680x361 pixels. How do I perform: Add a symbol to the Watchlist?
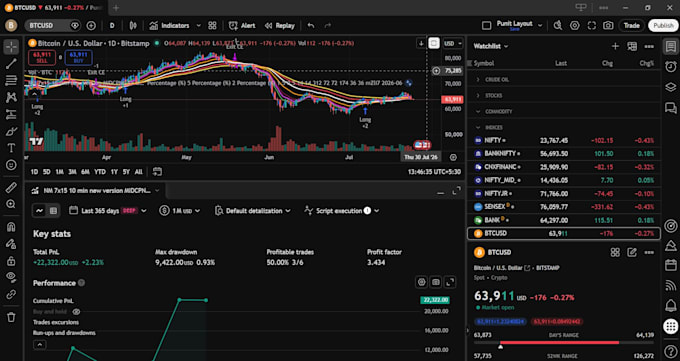[615, 46]
